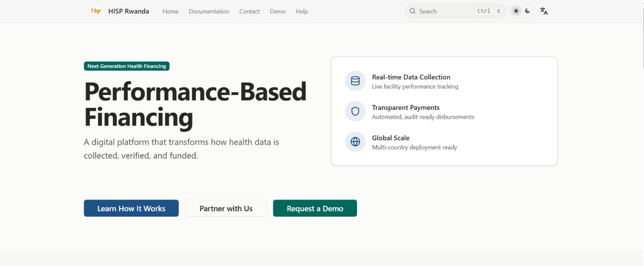
Task: Focus the Search input field
Action: pos(455,11)
